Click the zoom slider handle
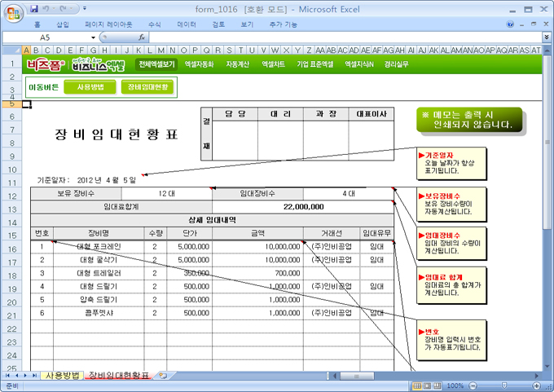This screenshot has width=554, height=392. click(504, 385)
